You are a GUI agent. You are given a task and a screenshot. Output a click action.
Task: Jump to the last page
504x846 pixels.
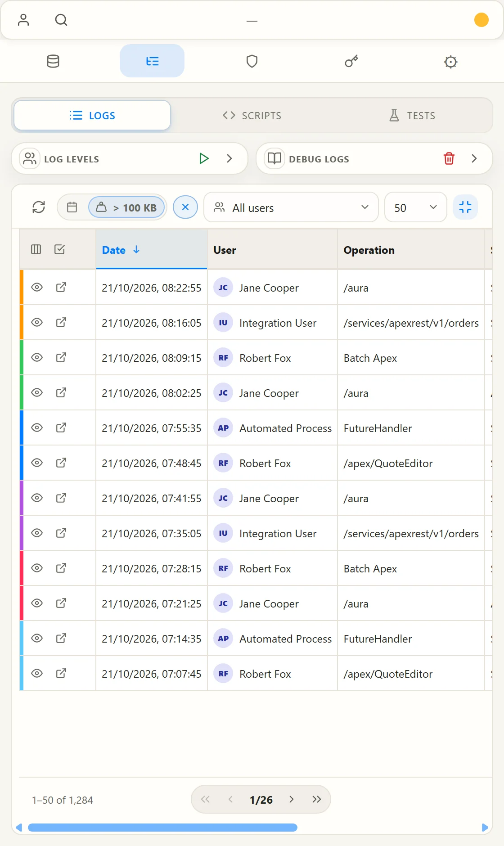(x=317, y=799)
